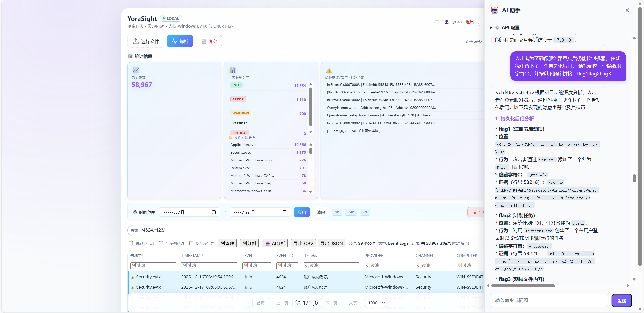644x313 pixels.
Task: Open the 1000 page-size dropdown
Action: click(375, 303)
